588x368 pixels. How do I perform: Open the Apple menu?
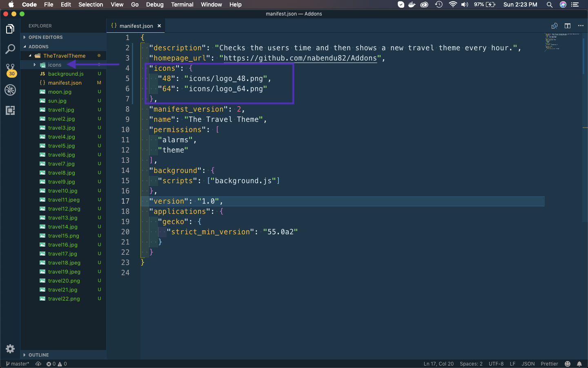[11, 4]
